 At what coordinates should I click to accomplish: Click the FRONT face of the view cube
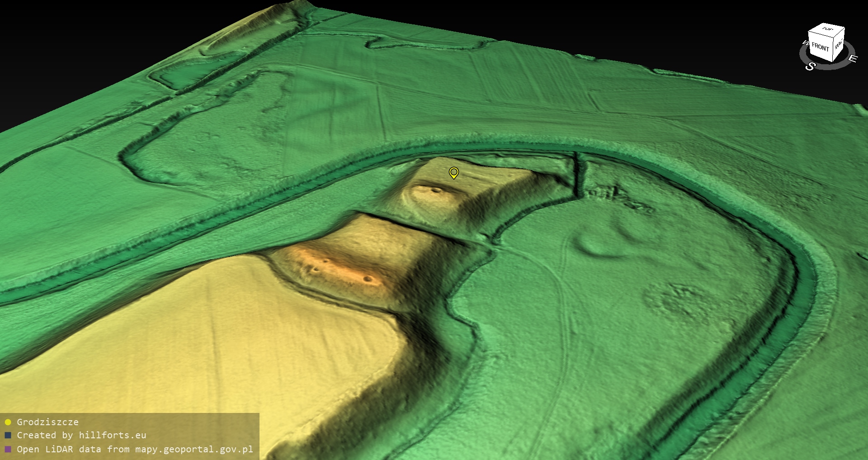pyautogui.click(x=820, y=47)
